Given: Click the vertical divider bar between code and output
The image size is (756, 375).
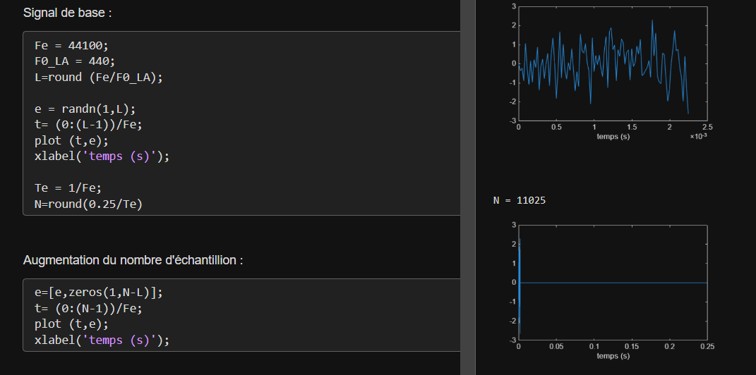Looking at the screenshot, I should pyautogui.click(x=468, y=188).
